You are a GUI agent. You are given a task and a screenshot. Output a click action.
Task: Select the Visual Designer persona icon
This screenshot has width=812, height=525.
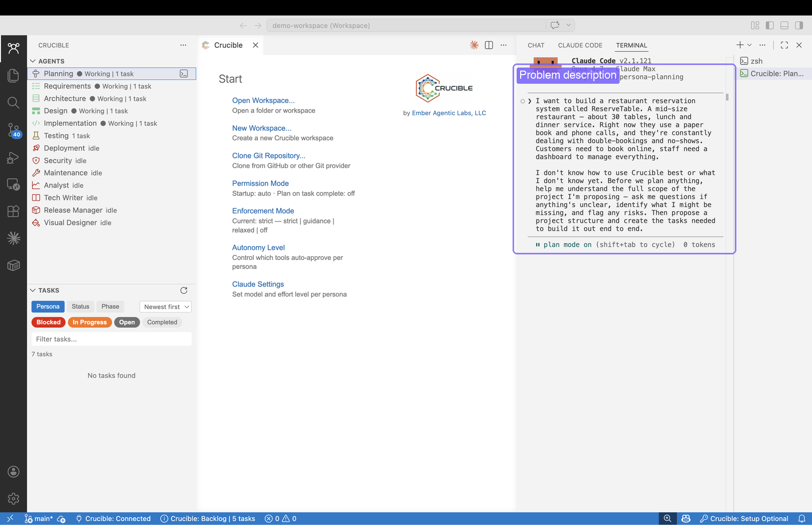coord(36,222)
